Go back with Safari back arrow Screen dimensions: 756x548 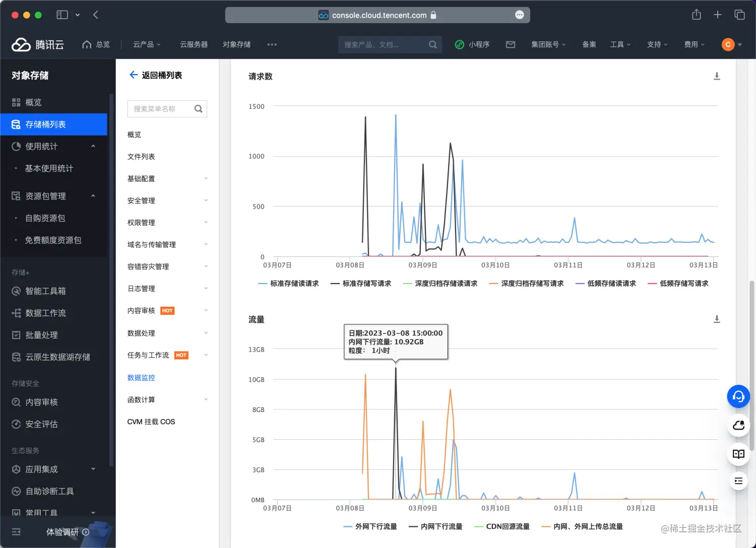point(96,15)
